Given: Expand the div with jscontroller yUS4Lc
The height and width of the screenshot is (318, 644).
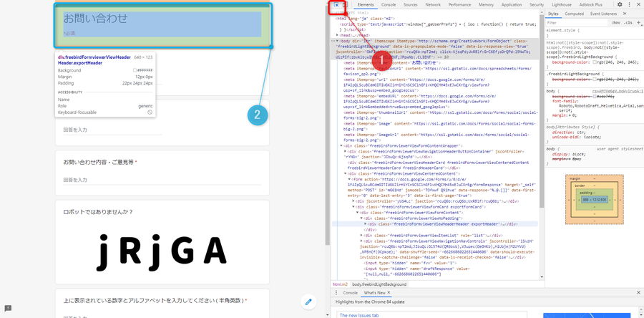Looking at the screenshot, I should (354, 202).
